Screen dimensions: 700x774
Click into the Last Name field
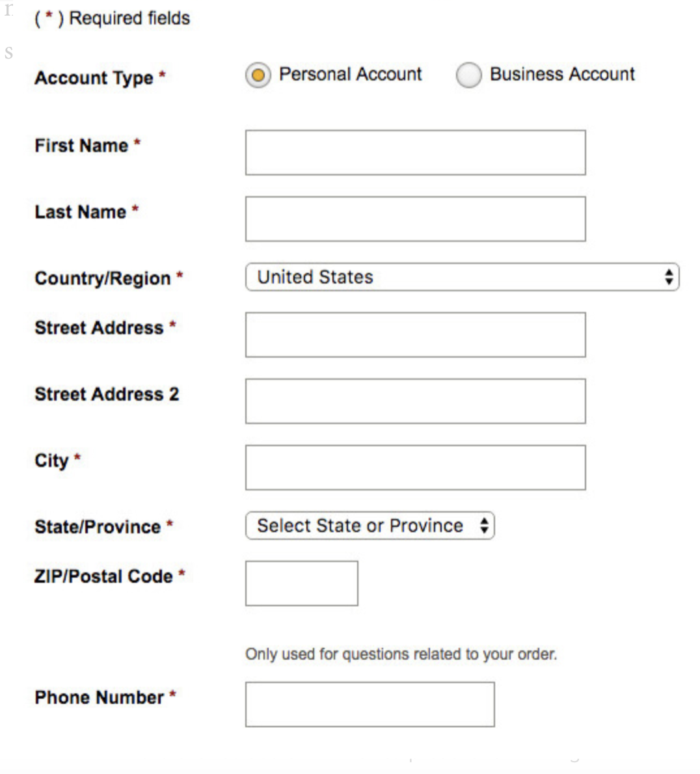[414, 219]
